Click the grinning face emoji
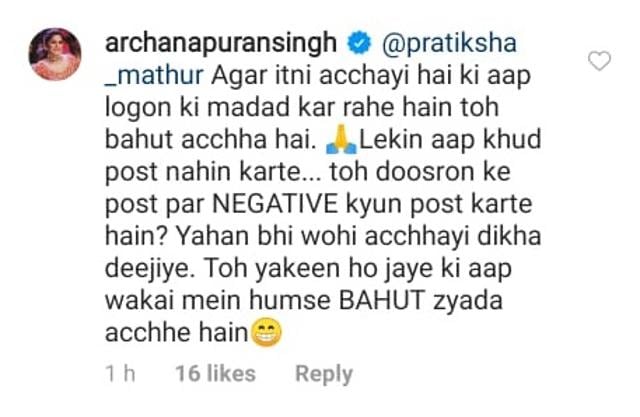The image size is (640, 417). (x=266, y=332)
